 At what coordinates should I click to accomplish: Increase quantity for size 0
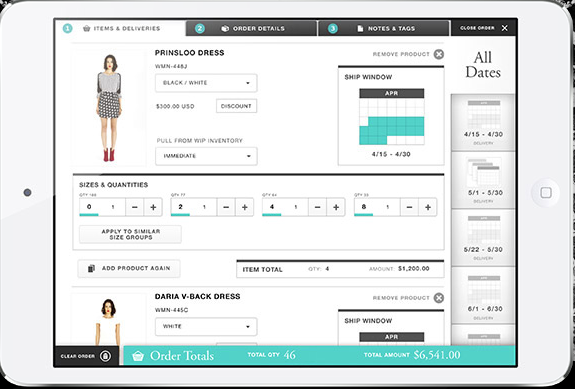(x=153, y=207)
